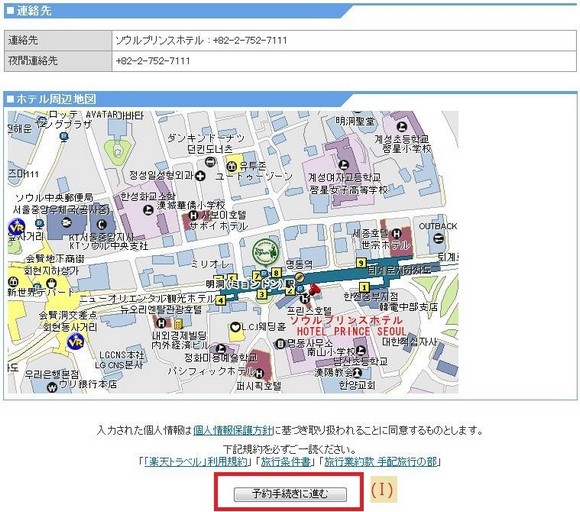Click the green round logo above ミリオレ

click(x=265, y=252)
